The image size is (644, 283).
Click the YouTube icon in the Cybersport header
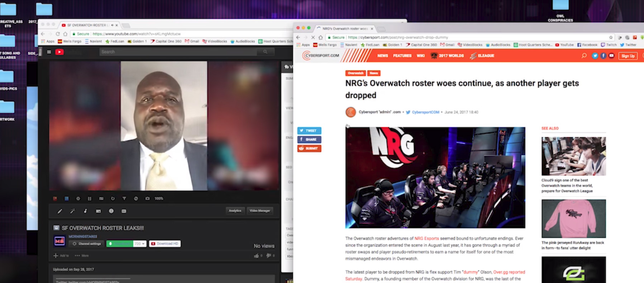[611, 56]
